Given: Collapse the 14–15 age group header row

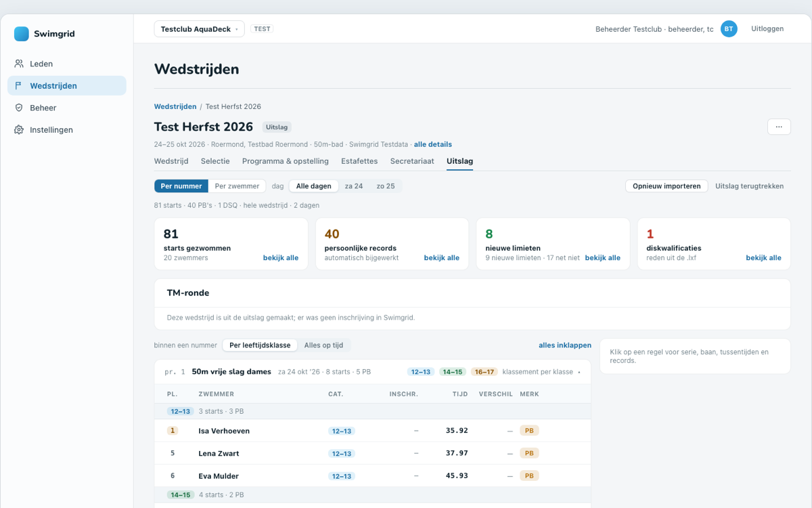Looking at the screenshot, I should 373,495.
